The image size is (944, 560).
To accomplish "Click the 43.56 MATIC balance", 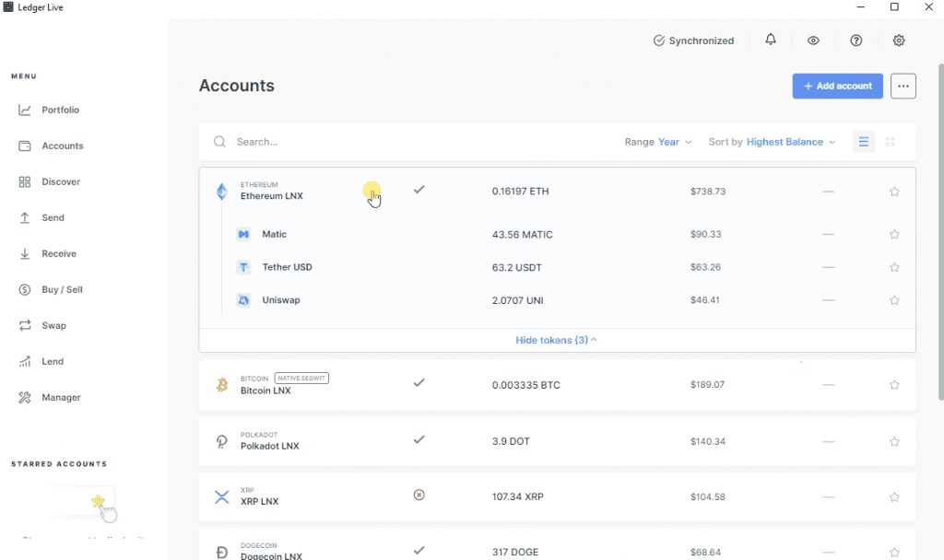I will 522,235.
